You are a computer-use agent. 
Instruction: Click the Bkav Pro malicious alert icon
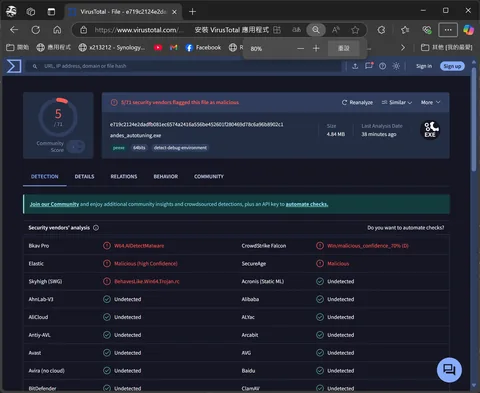point(107,246)
